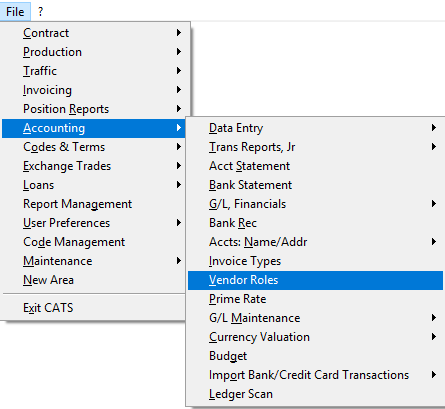
Task: Open the ? help menu
Action: tap(40, 12)
